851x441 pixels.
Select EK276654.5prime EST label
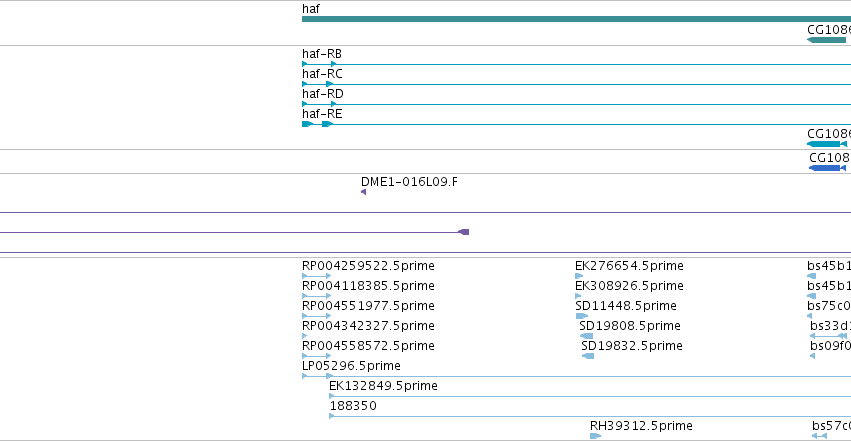click(x=629, y=266)
